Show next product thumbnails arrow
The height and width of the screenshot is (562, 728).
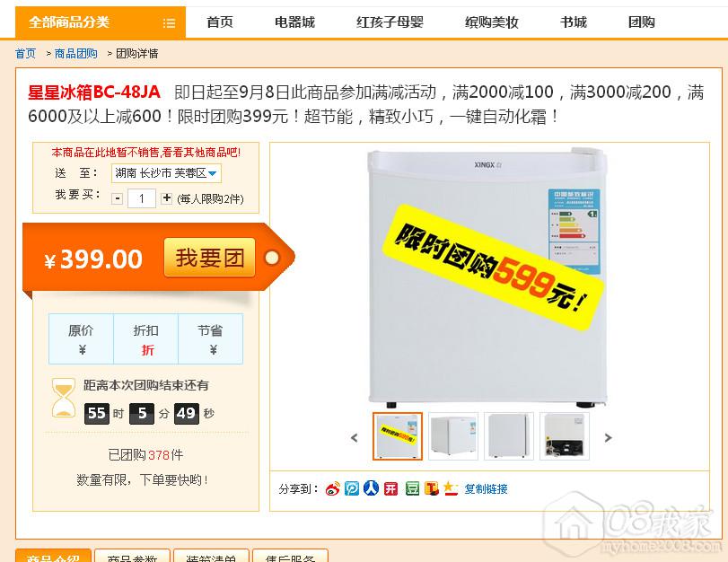pyautogui.click(x=609, y=437)
